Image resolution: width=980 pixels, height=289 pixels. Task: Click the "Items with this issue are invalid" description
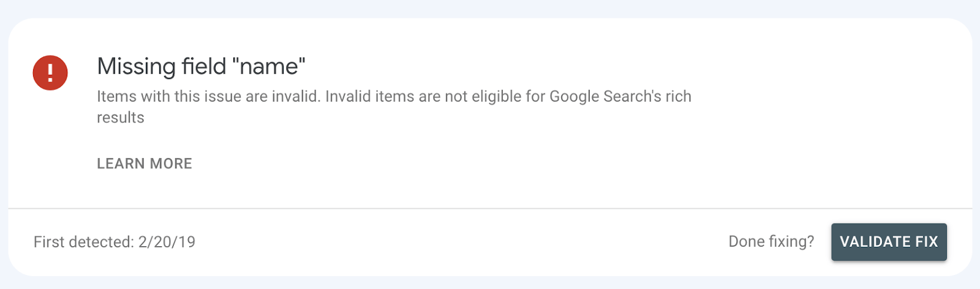(x=208, y=97)
